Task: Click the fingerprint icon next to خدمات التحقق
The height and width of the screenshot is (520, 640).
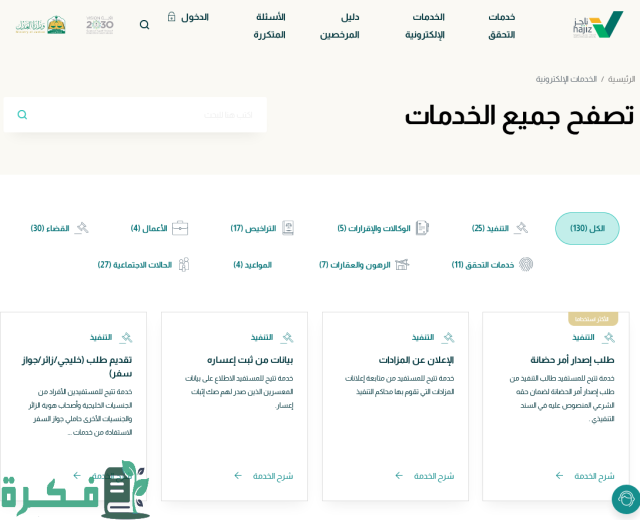Action: coord(526,264)
